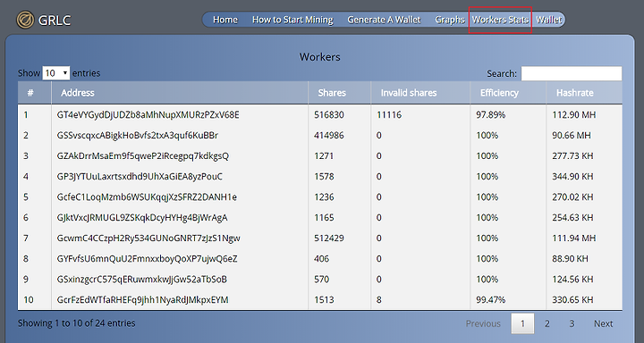
Task: Click shares value 414986
Action: (x=329, y=136)
